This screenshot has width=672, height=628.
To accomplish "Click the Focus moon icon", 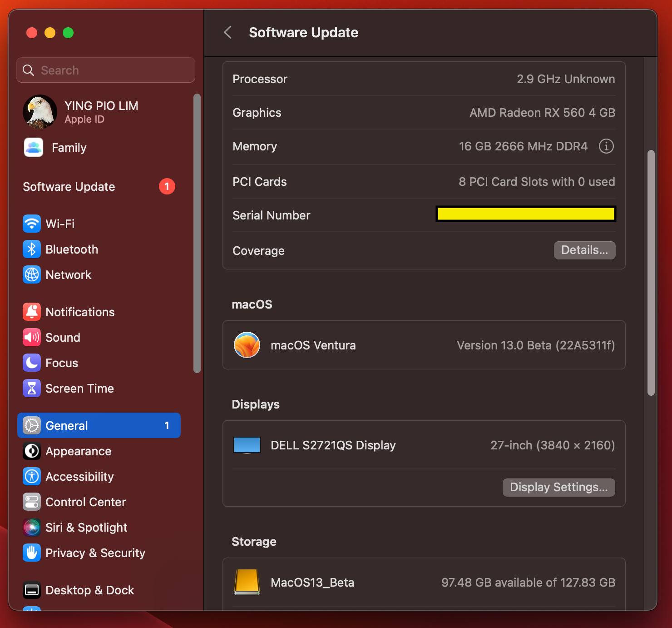I will tap(32, 363).
